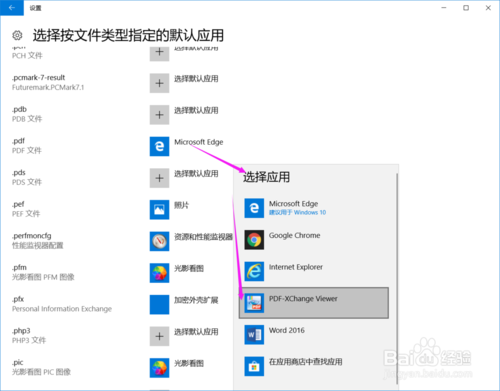Click the .php3 extension text
Viewport: 500px width, 391px height.
click(x=21, y=331)
